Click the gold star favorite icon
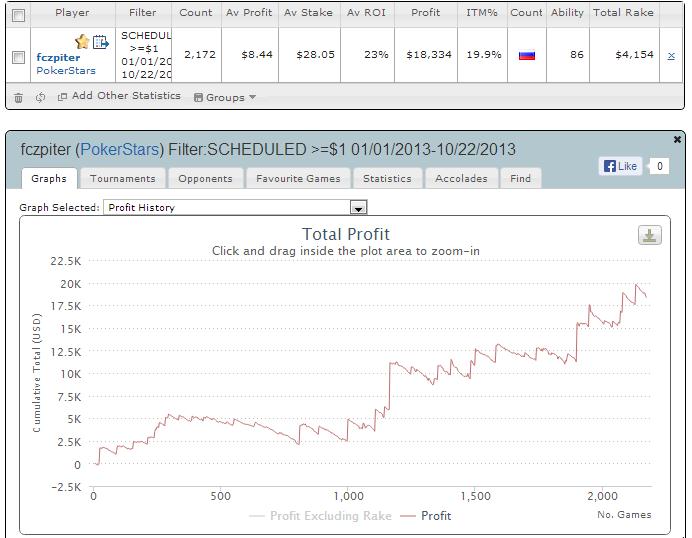 click(x=82, y=42)
